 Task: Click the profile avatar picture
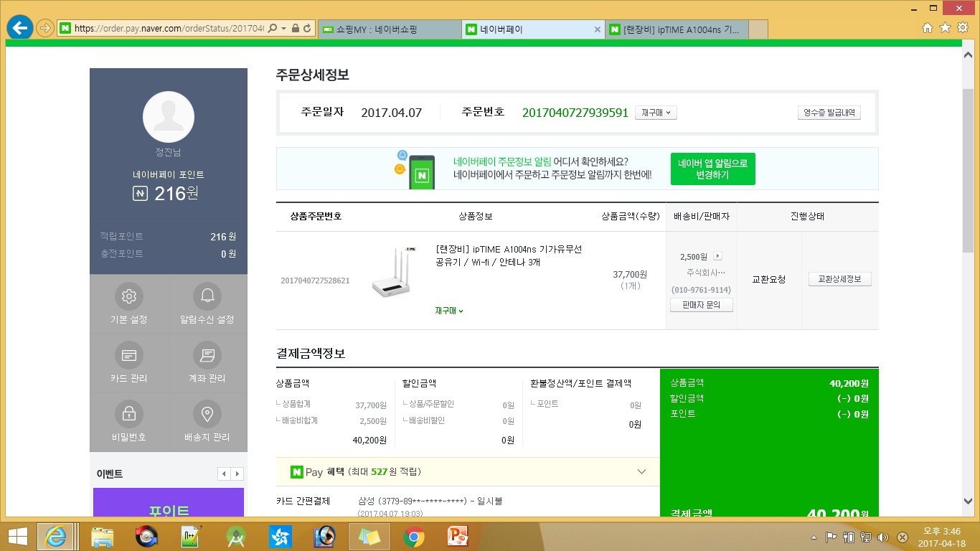[169, 117]
